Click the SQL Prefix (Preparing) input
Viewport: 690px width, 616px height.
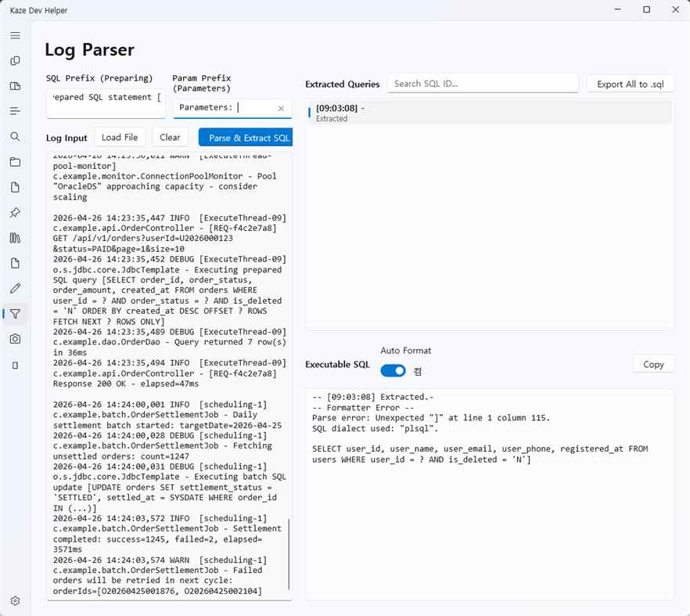tap(106, 103)
